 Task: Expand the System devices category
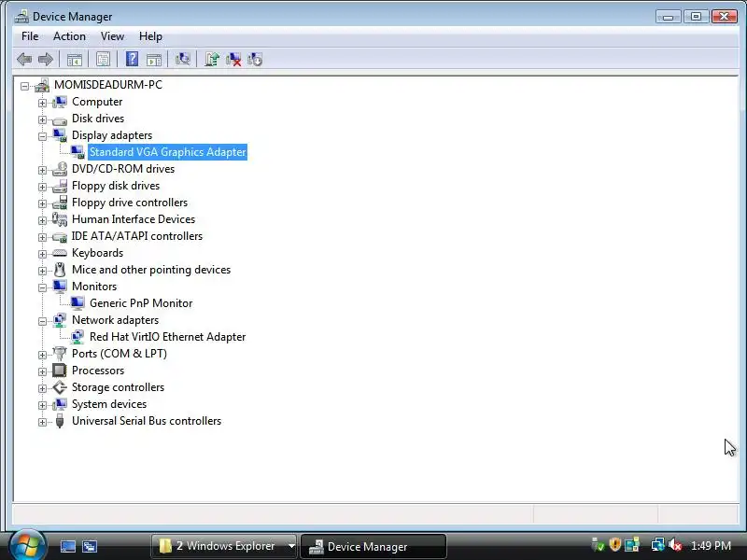(42, 405)
